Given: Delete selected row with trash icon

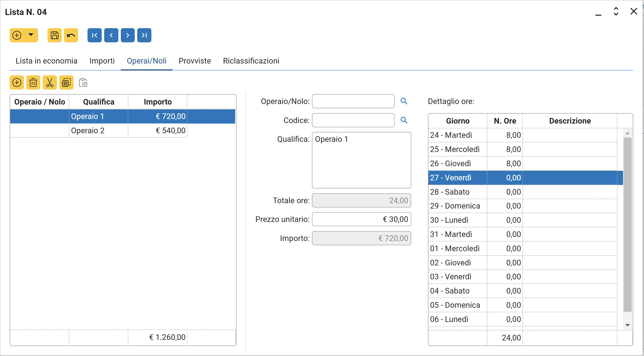Looking at the screenshot, I should tap(33, 83).
